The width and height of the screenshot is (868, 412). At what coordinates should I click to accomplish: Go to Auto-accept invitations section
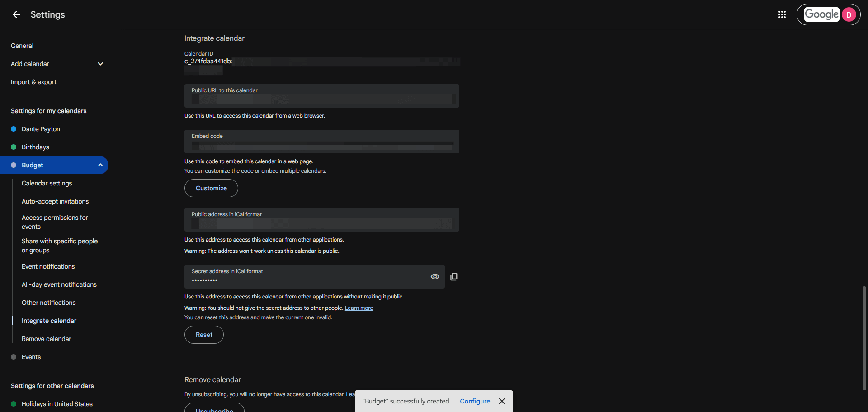(55, 201)
